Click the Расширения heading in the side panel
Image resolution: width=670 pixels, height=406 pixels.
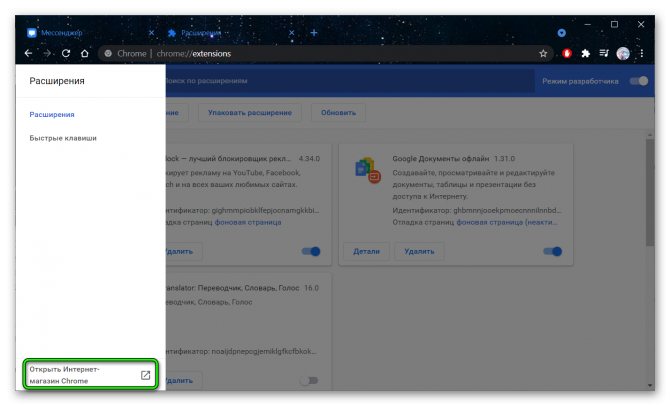pos(57,81)
